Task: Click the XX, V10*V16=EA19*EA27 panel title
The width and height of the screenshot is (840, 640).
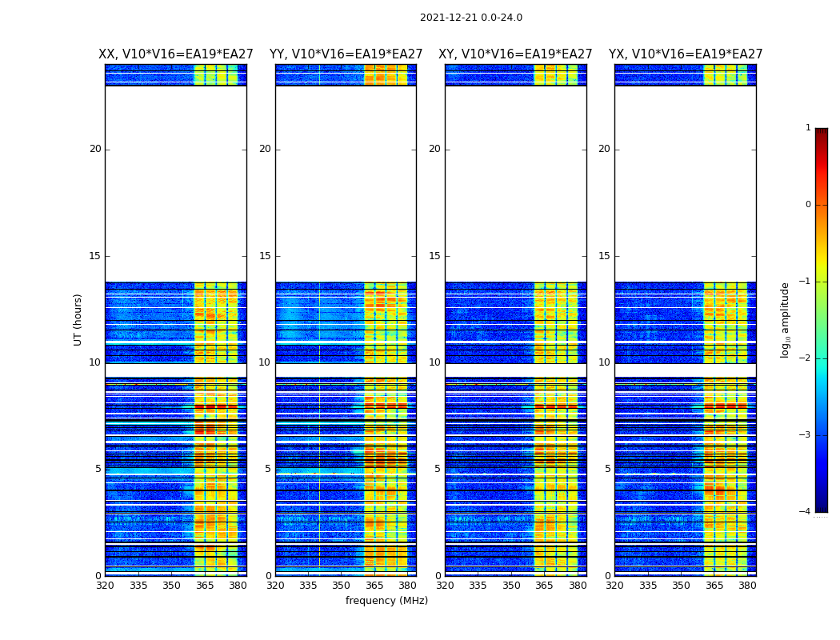Action: click(x=176, y=54)
